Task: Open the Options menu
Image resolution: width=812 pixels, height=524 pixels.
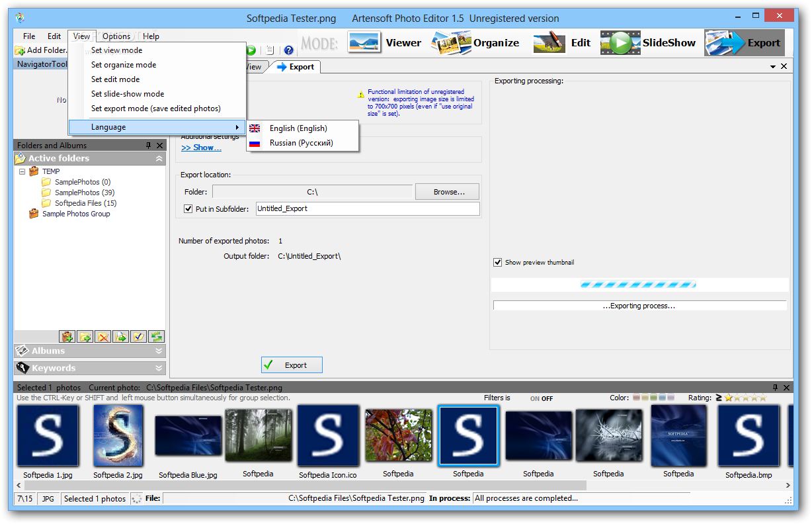Action: click(116, 36)
